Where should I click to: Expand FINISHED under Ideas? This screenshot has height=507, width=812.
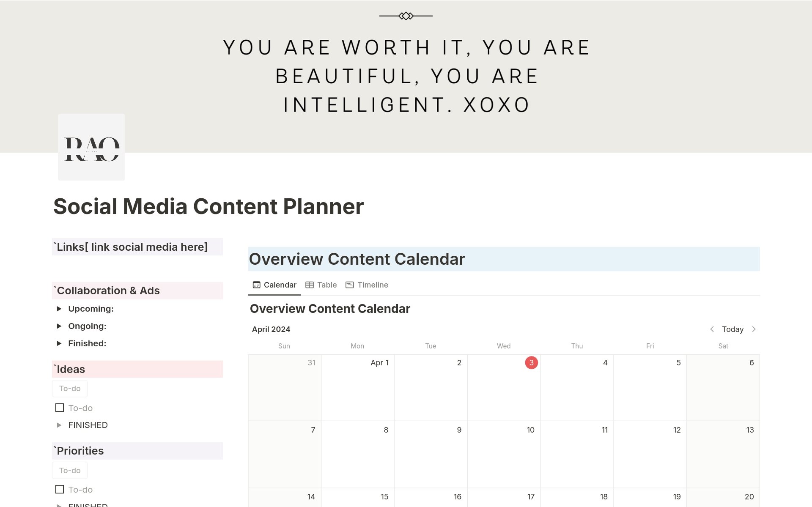pyautogui.click(x=60, y=425)
